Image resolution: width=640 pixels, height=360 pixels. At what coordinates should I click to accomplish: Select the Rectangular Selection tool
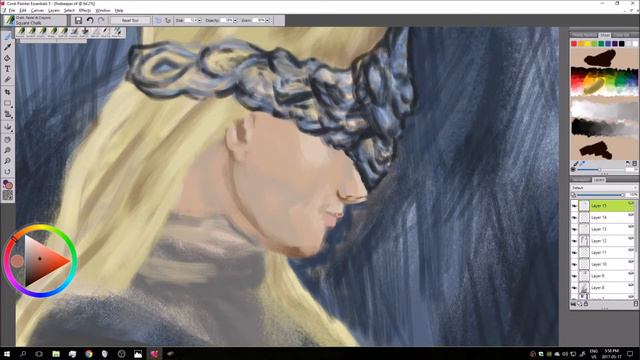pyautogui.click(x=7, y=104)
